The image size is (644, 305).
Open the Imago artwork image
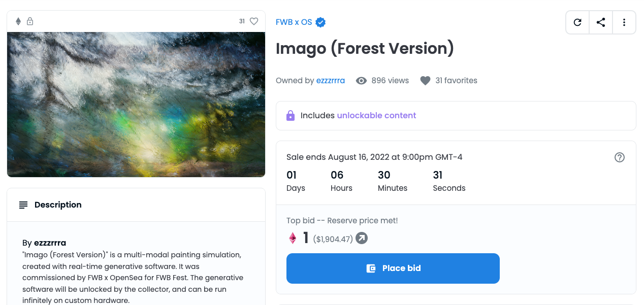coord(136,105)
